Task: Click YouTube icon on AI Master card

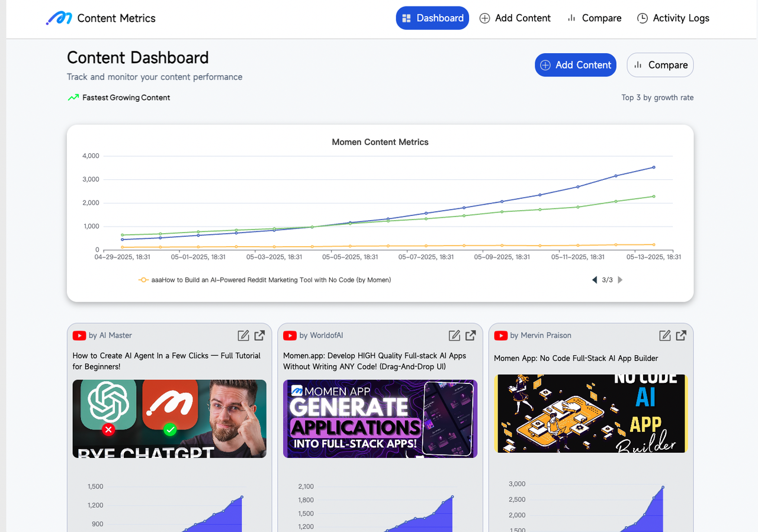Action: 79,336
